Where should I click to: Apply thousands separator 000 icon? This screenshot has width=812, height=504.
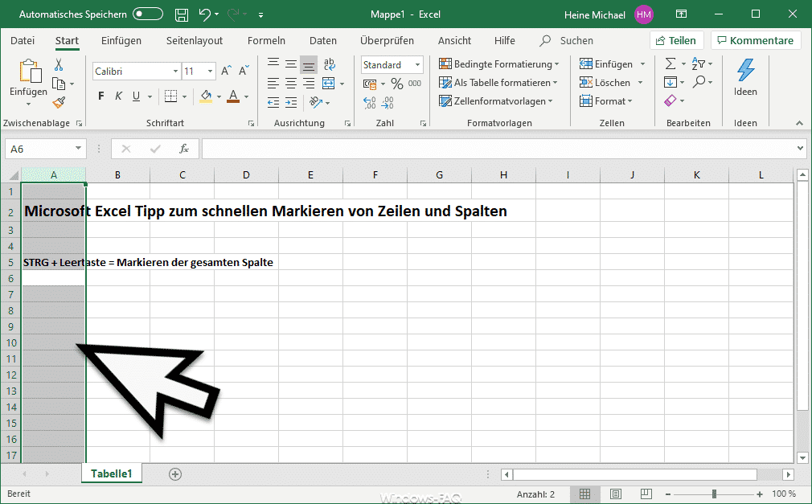point(415,84)
